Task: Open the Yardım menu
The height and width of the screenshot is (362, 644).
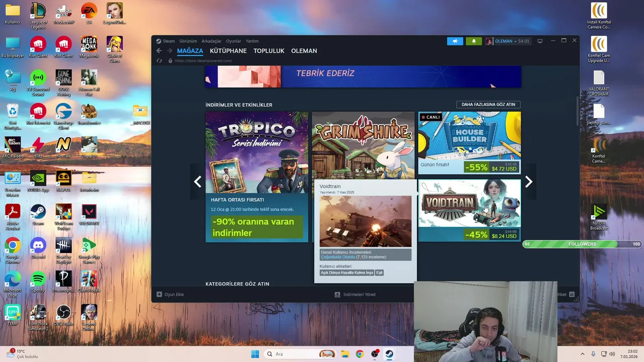Action: 252,41
